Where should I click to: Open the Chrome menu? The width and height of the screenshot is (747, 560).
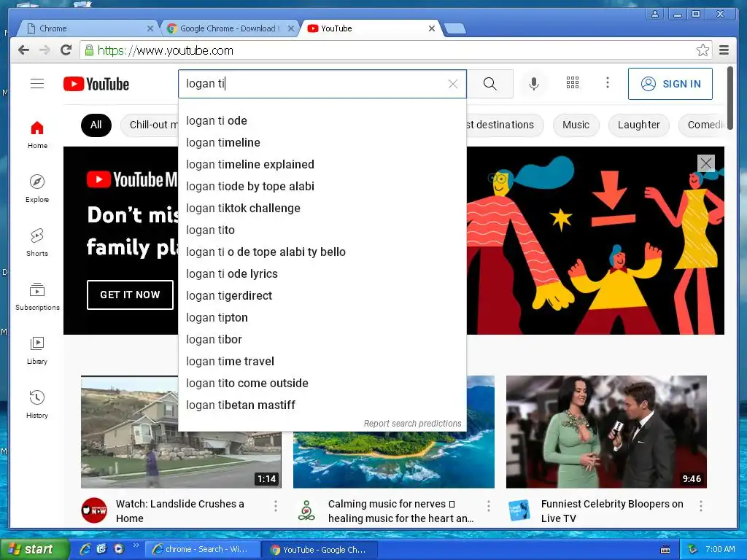point(724,50)
